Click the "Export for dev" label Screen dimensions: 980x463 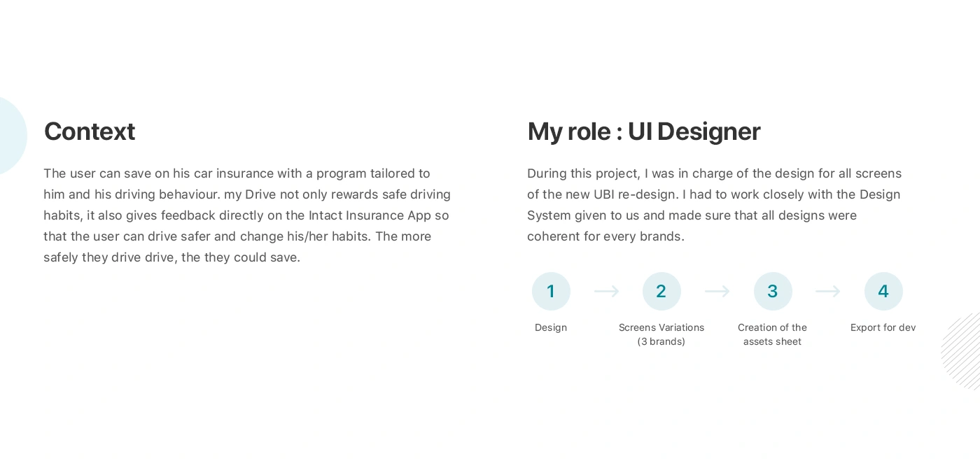tap(883, 327)
